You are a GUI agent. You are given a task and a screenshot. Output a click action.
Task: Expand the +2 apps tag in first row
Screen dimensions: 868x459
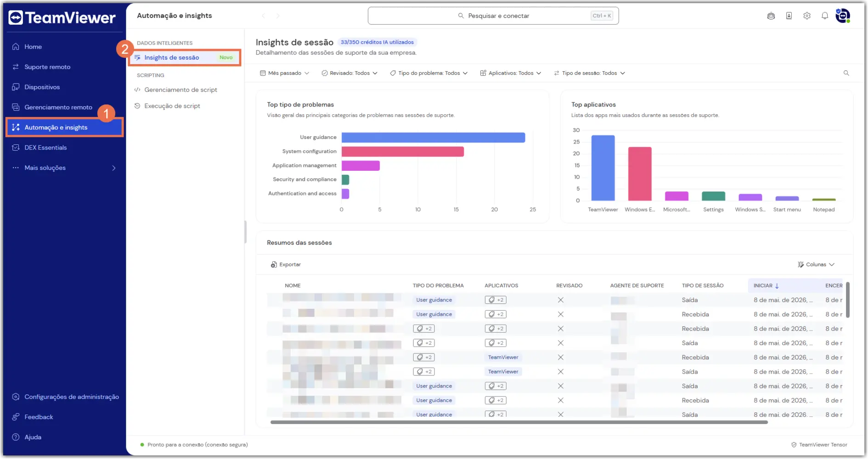[496, 300]
